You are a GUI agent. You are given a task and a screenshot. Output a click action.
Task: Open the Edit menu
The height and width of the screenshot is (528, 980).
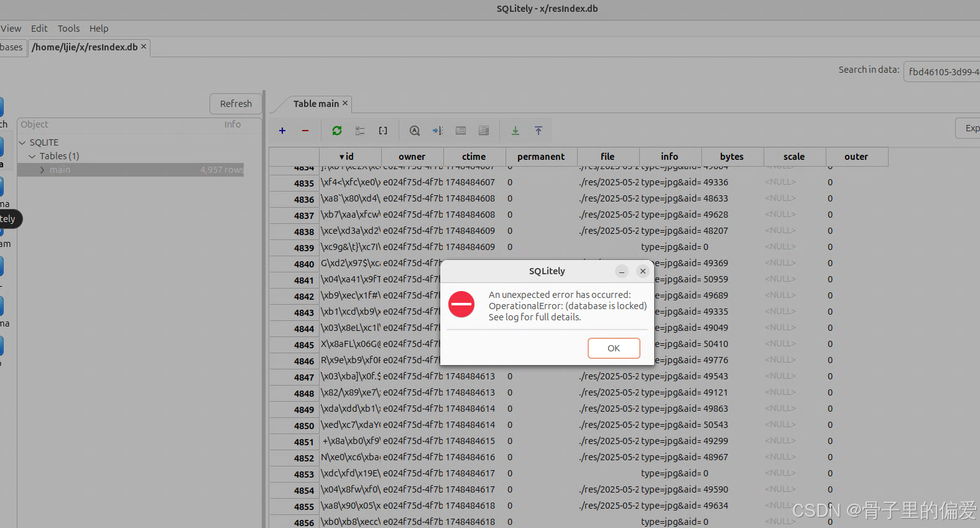click(x=39, y=29)
